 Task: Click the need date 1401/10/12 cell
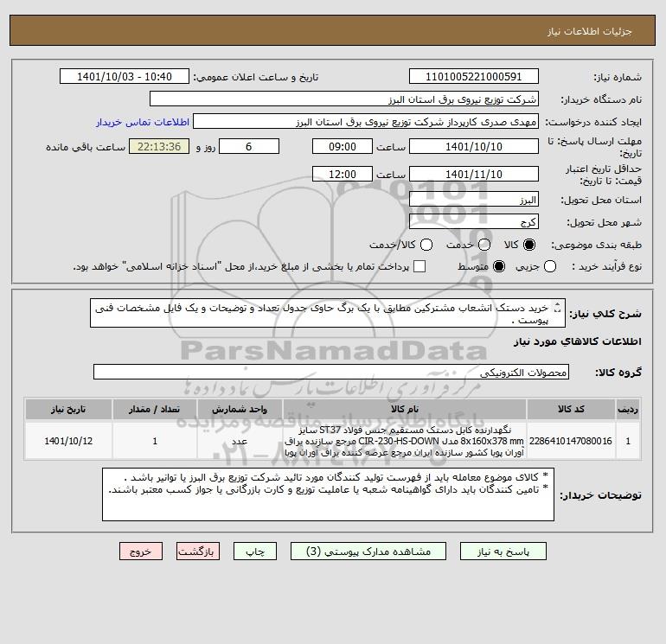pyautogui.click(x=68, y=441)
